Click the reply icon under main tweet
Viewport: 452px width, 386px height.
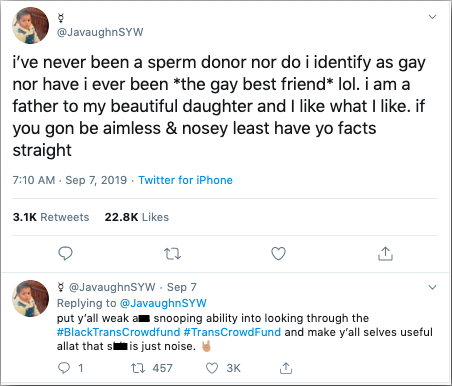click(x=65, y=254)
